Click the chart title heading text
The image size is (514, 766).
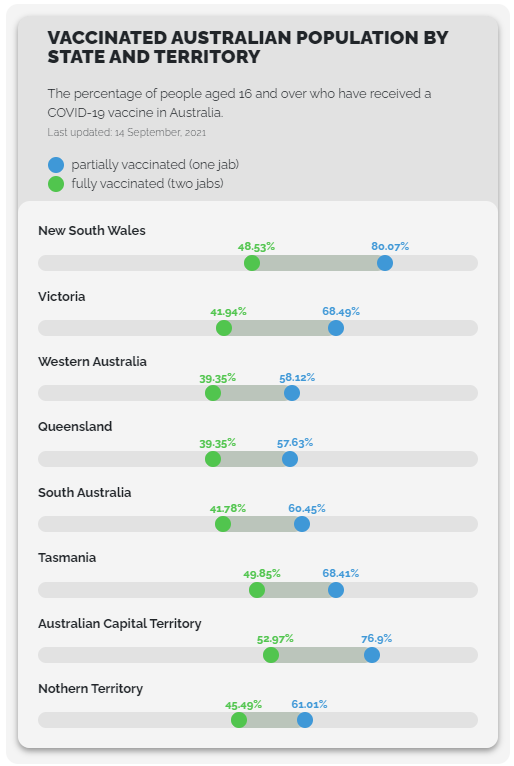click(x=248, y=47)
